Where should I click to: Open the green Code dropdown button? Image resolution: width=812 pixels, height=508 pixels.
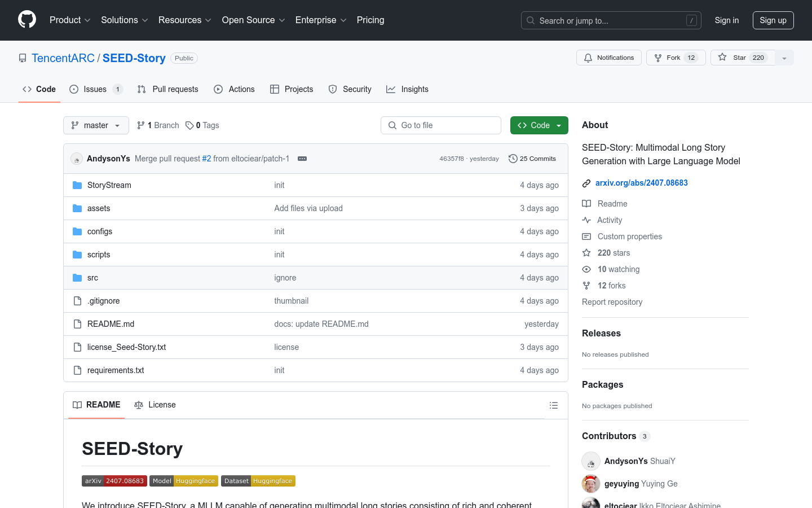pos(539,125)
